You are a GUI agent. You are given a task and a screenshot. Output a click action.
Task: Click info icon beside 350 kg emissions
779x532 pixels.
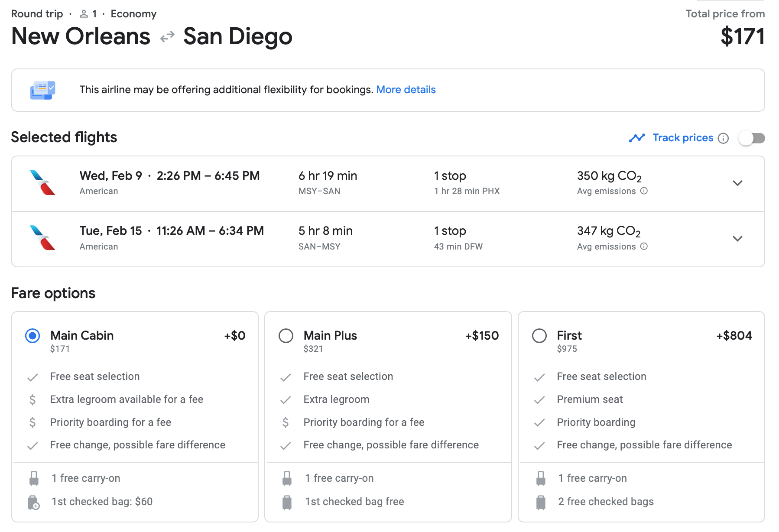pos(644,191)
